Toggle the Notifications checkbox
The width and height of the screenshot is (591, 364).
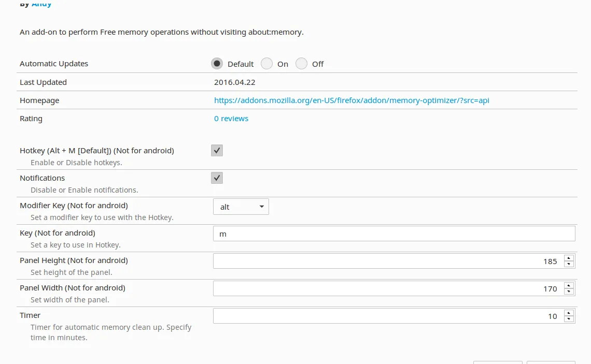(217, 178)
